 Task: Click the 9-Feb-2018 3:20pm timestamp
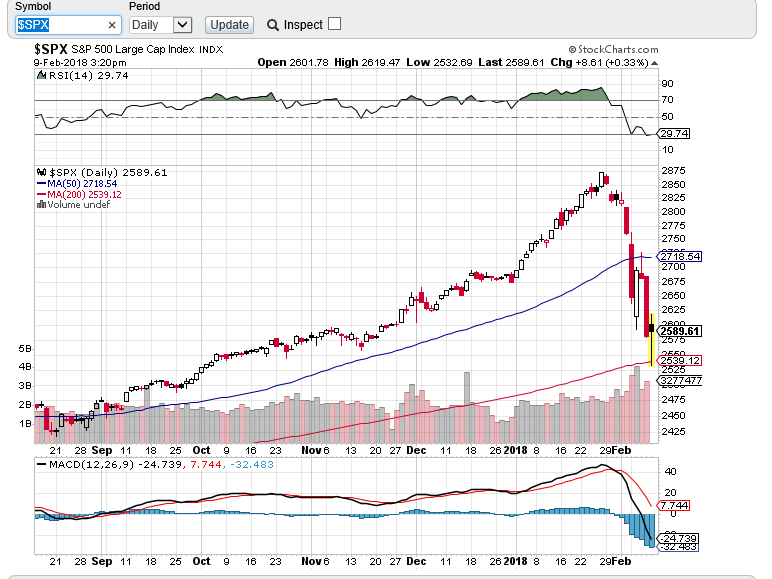pos(80,63)
